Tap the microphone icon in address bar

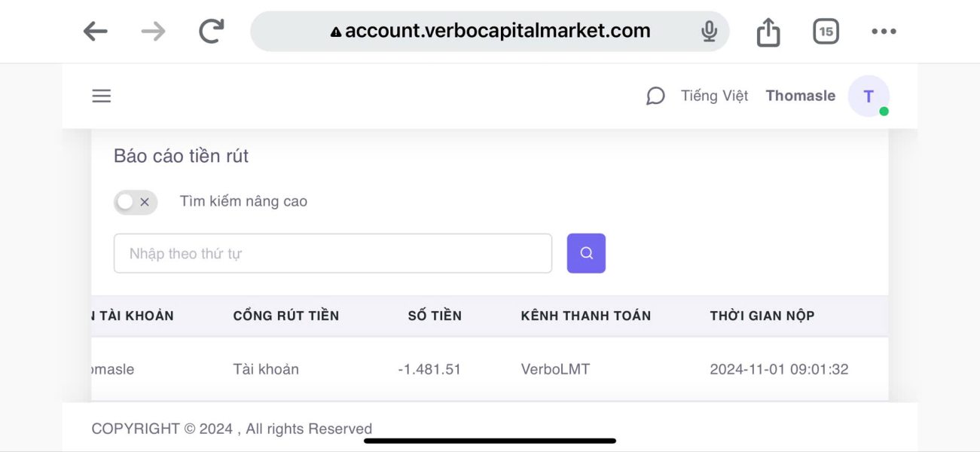708,31
